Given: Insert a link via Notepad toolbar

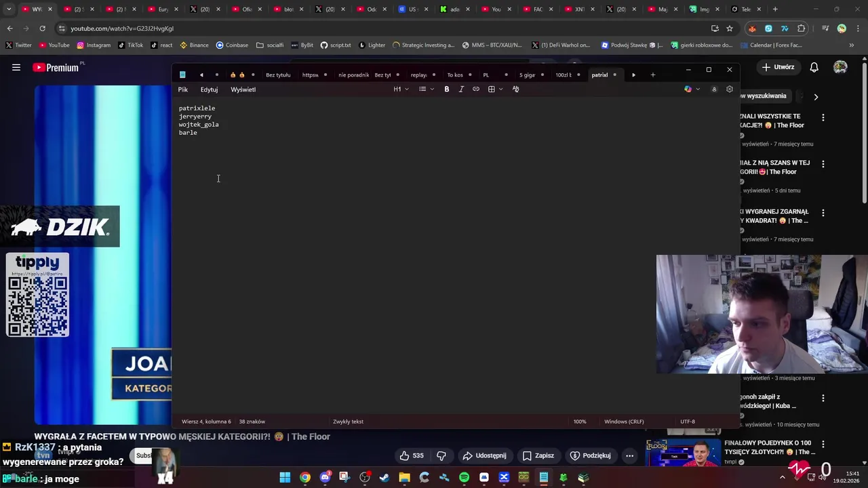Looking at the screenshot, I should [x=476, y=89].
